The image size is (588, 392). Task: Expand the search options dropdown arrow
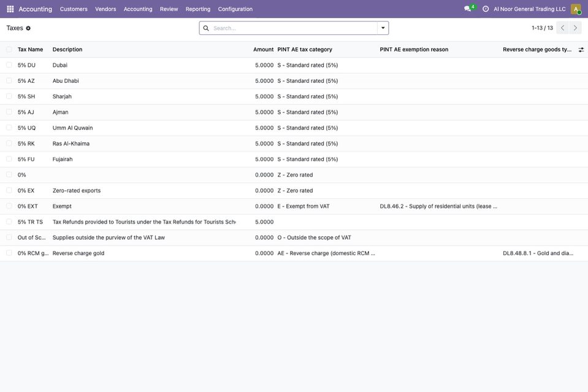383,28
